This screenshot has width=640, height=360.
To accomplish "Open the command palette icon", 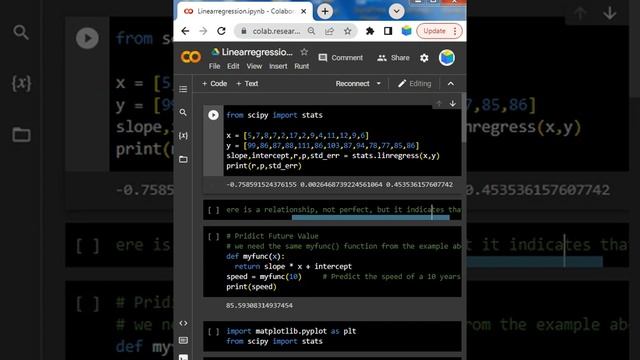I will point(183,340).
